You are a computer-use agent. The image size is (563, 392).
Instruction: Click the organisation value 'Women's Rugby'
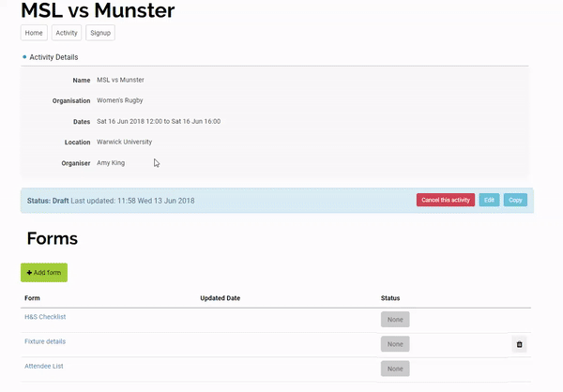coord(119,100)
